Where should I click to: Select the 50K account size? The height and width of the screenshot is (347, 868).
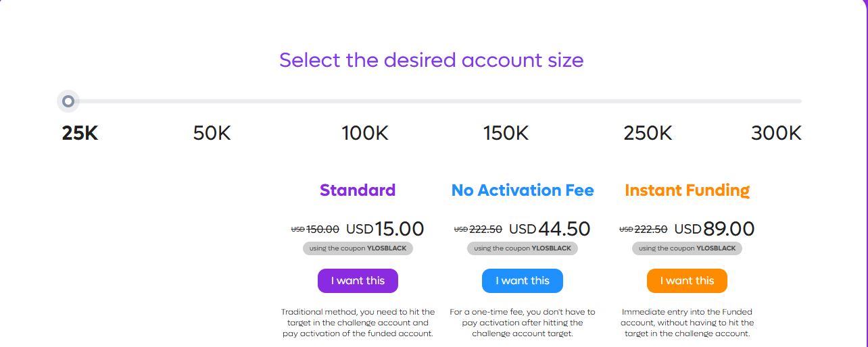(212, 133)
